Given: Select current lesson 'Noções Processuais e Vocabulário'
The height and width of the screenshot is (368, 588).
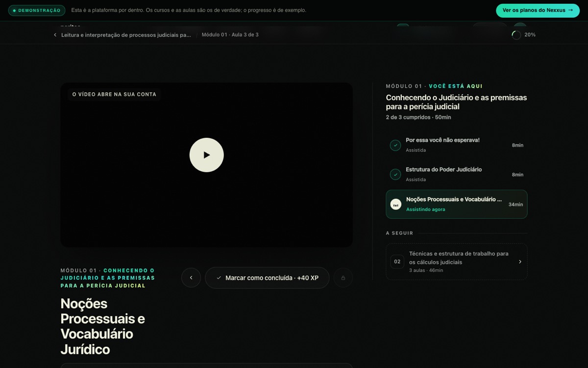Looking at the screenshot, I should (457, 204).
